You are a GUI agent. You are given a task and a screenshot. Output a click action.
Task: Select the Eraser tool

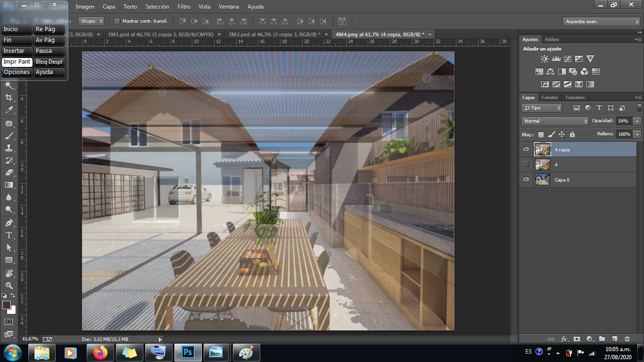[x=8, y=173]
